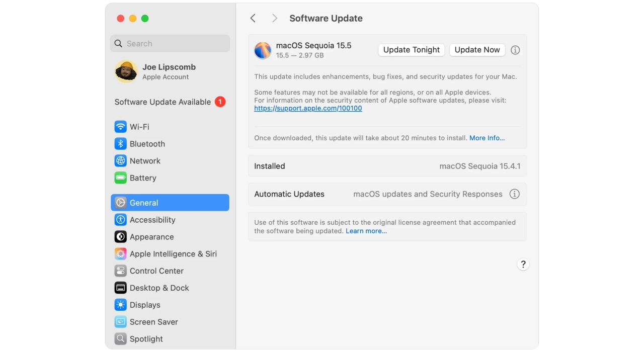
Task: Click the Bluetooth icon in sidebar
Action: (x=120, y=144)
